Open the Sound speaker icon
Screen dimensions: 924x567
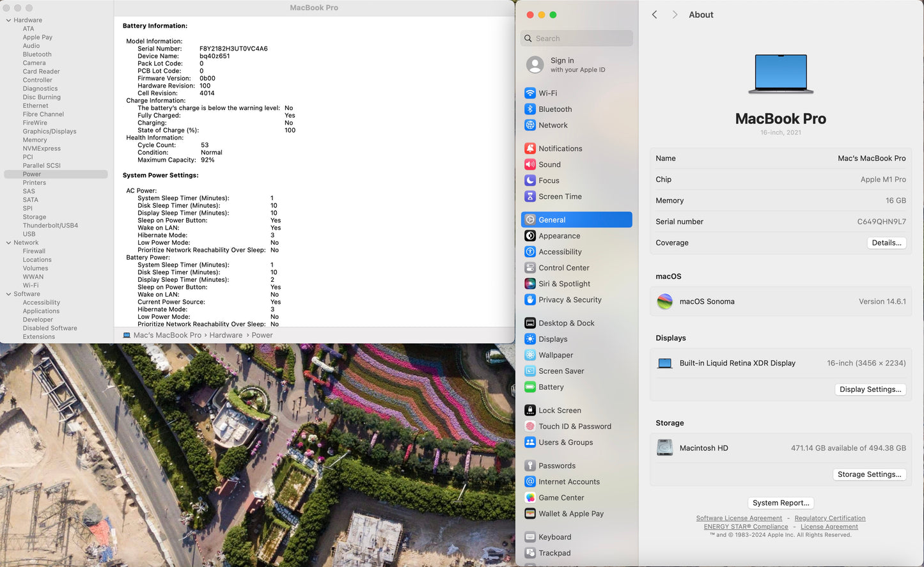pos(530,164)
